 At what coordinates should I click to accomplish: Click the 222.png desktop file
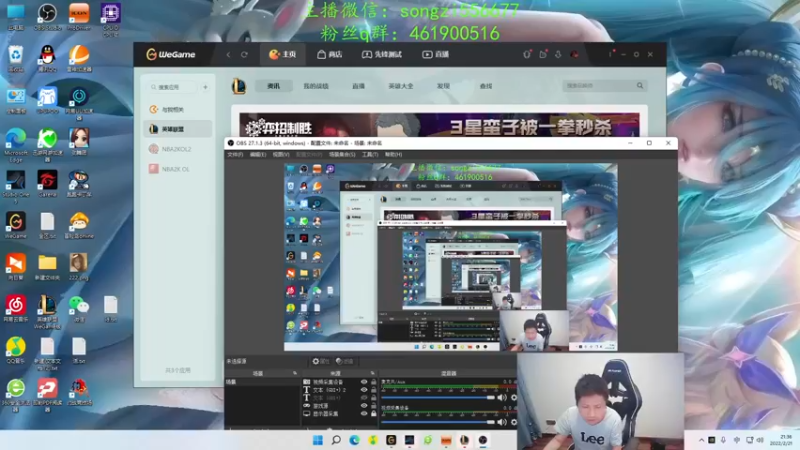coord(79,267)
